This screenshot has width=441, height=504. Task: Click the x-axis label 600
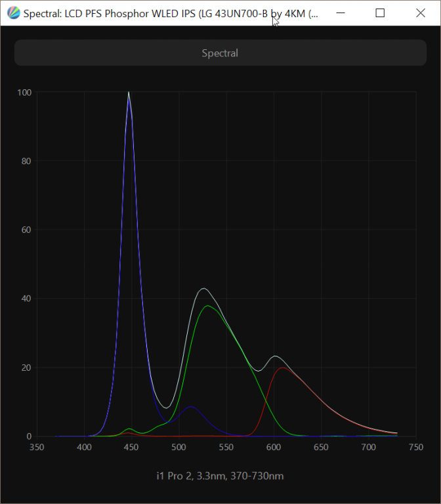pos(274,447)
